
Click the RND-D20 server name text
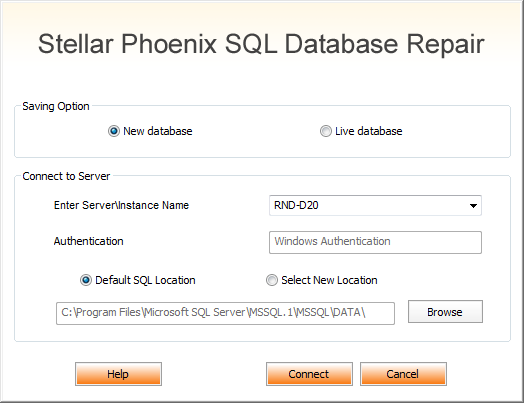coord(296,205)
